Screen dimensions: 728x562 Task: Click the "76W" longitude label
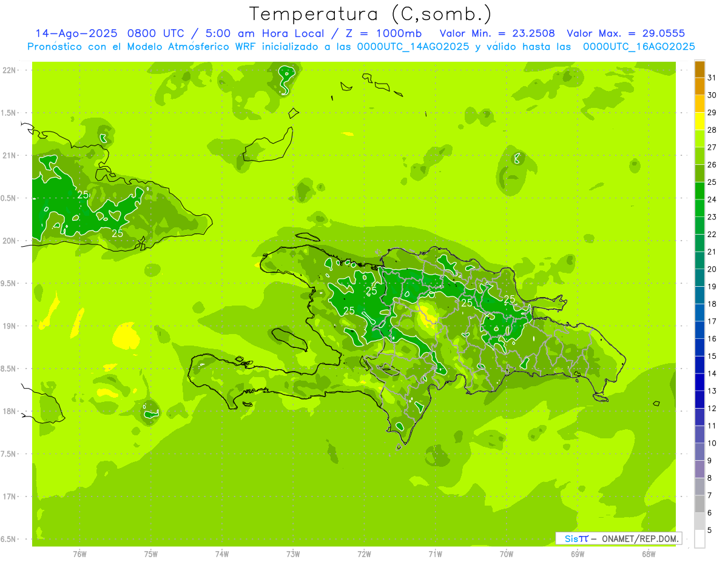pos(79,554)
